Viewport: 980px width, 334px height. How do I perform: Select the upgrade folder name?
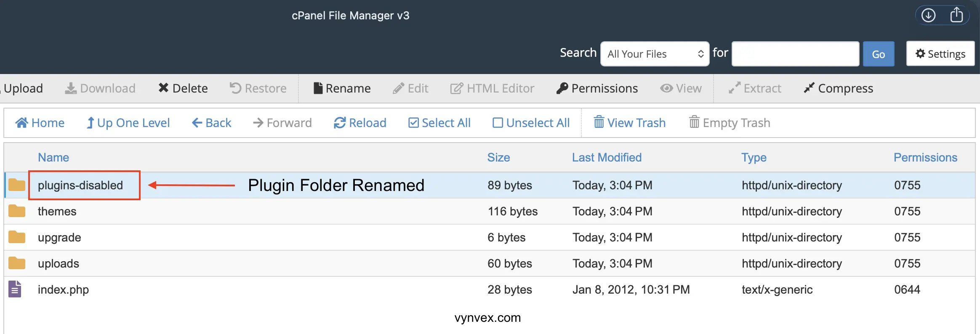[59, 238]
